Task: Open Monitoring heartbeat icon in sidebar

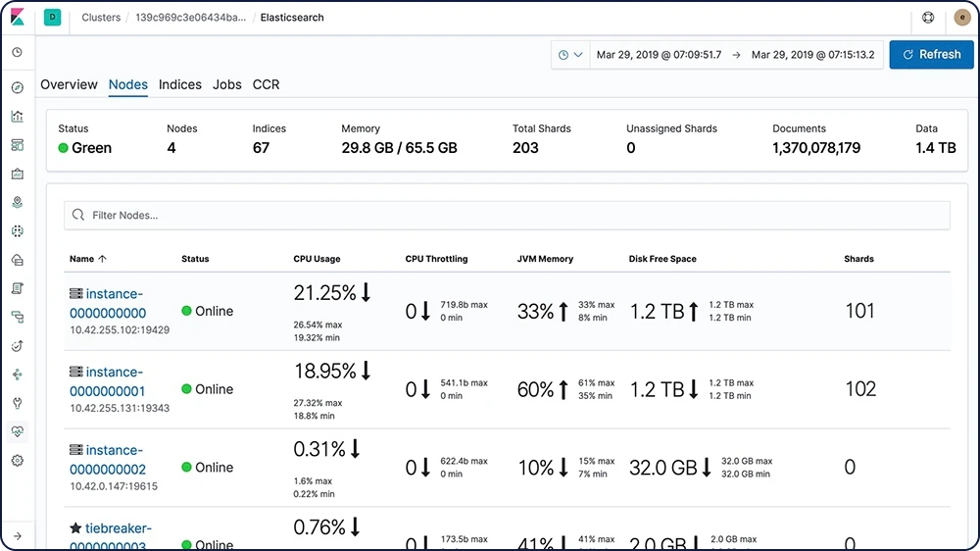Action: pos(18,431)
